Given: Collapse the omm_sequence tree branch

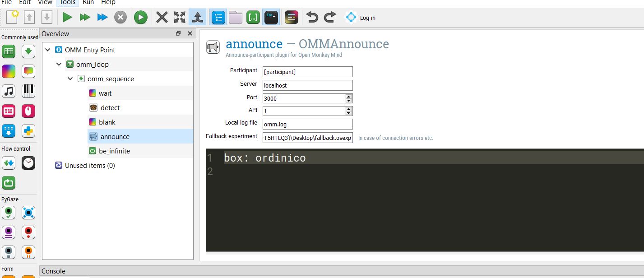Looking at the screenshot, I should click(x=70, y=79).
